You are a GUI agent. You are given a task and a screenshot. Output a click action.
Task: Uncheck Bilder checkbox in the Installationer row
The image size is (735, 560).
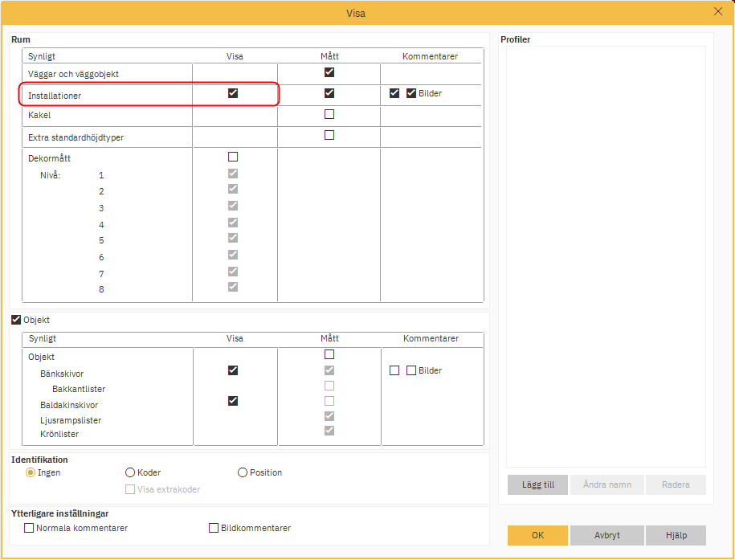click(411, 93)
